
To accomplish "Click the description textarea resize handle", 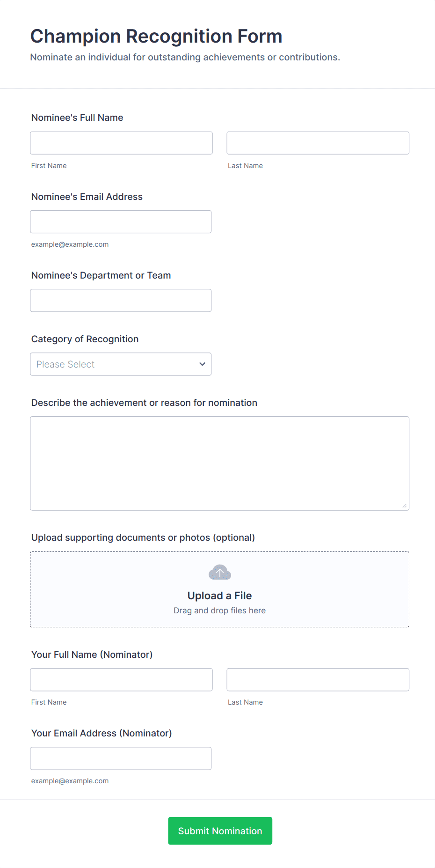I will 405,506.
